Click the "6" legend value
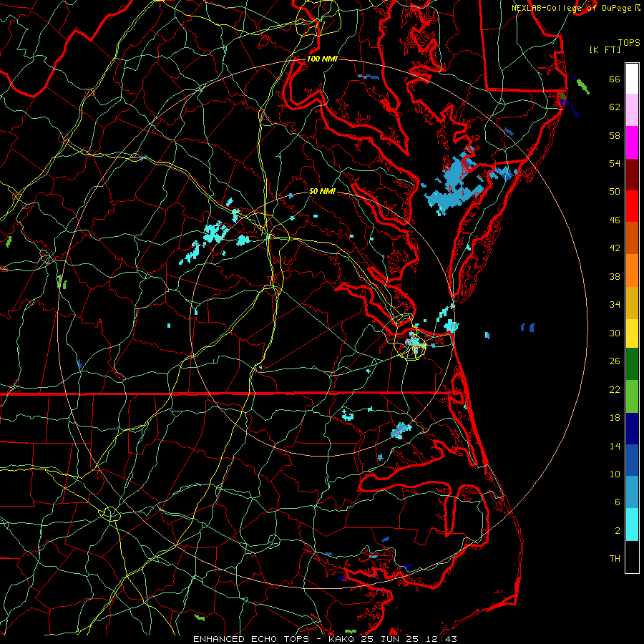Viewport: 644px width, 644px height. (618, 502)
